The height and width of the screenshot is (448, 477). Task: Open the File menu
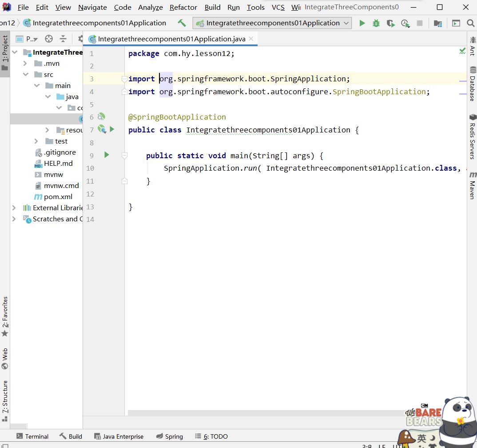pos(23,7)
